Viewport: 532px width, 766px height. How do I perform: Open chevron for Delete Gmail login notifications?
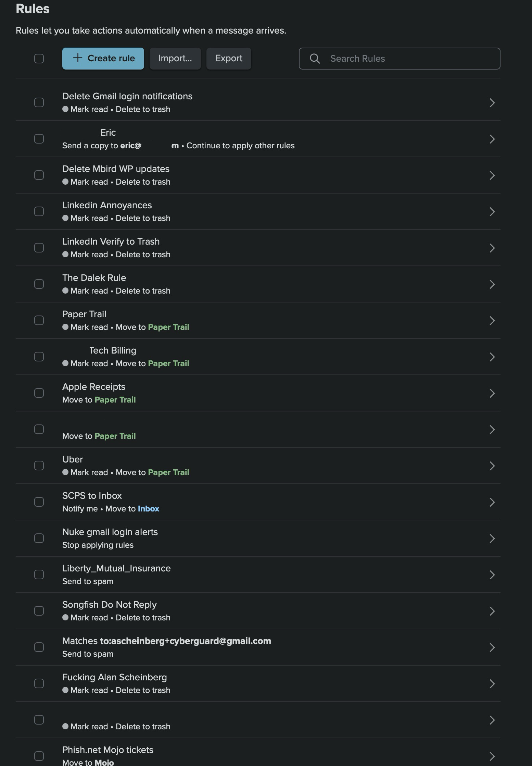pos(492,103)
